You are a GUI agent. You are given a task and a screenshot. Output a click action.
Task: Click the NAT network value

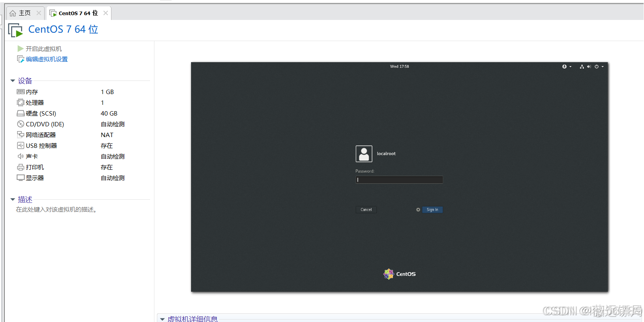(x=107, y=135)
